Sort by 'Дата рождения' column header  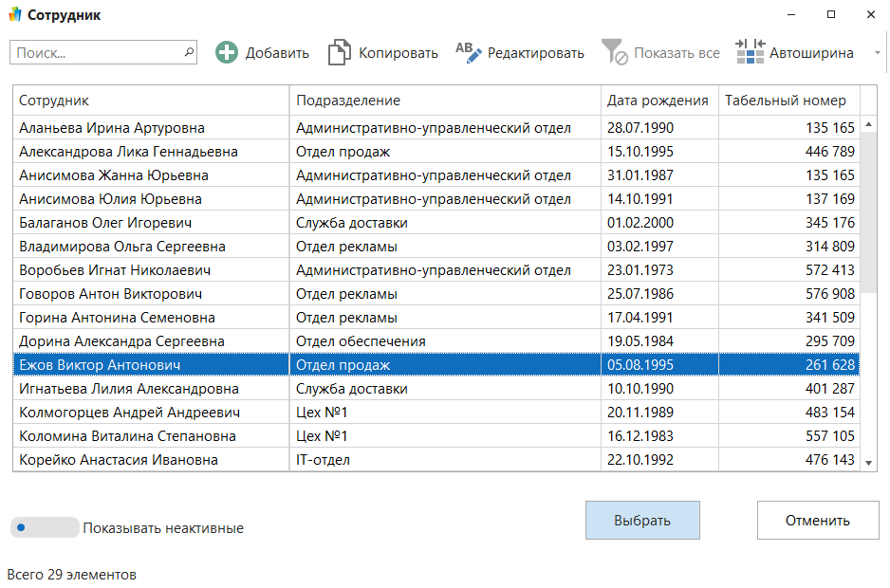click(658, 101)
